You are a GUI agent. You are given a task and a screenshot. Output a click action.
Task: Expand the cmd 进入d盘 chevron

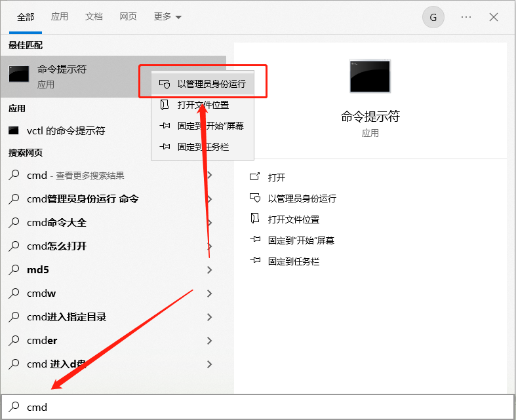209,364
